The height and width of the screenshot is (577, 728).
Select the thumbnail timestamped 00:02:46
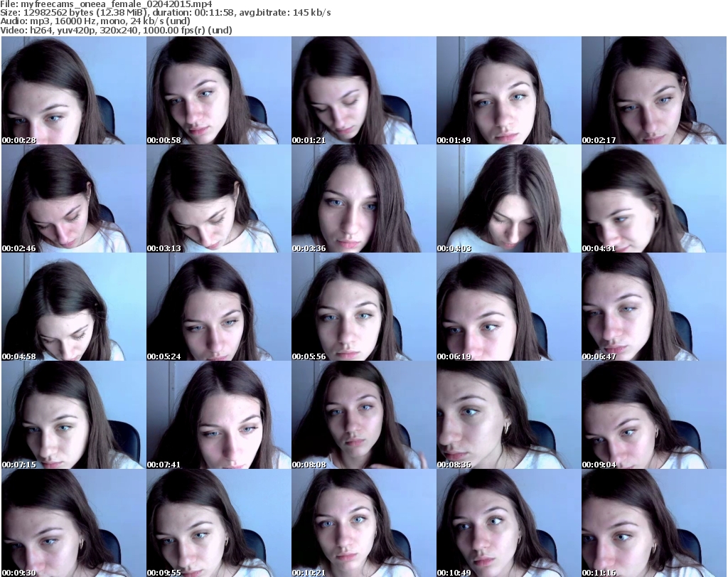coord(74,198)
